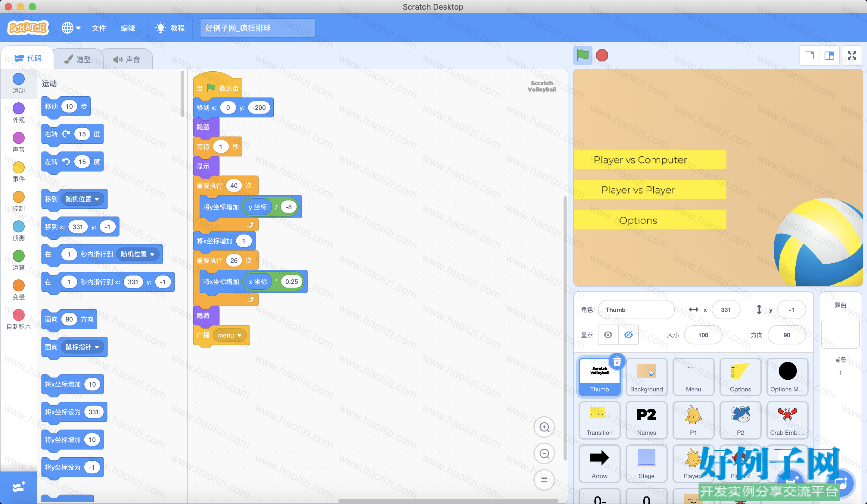Click the 移动 10 步 palette block
Viewport: 867px width, 504px height.
[66, 106]
